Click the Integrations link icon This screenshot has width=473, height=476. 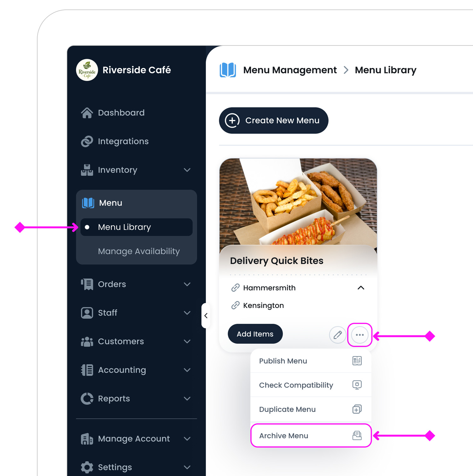[x=87, y=141]
